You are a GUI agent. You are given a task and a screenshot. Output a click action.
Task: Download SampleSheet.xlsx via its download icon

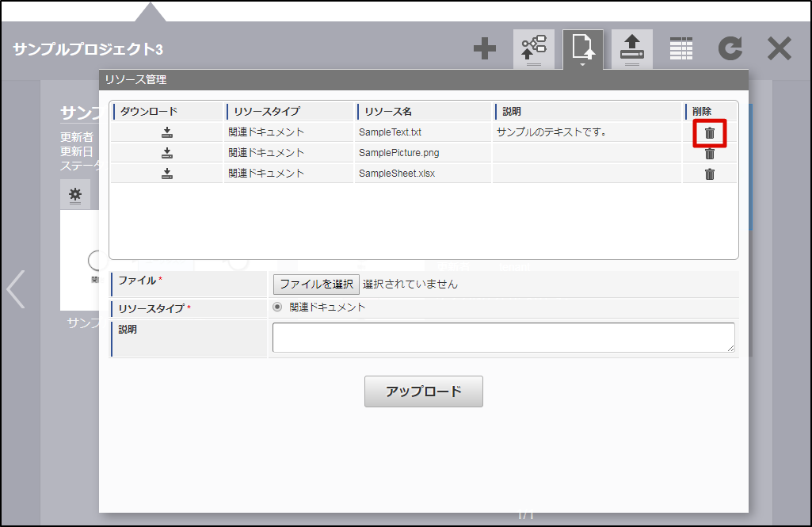coord(166,174)
